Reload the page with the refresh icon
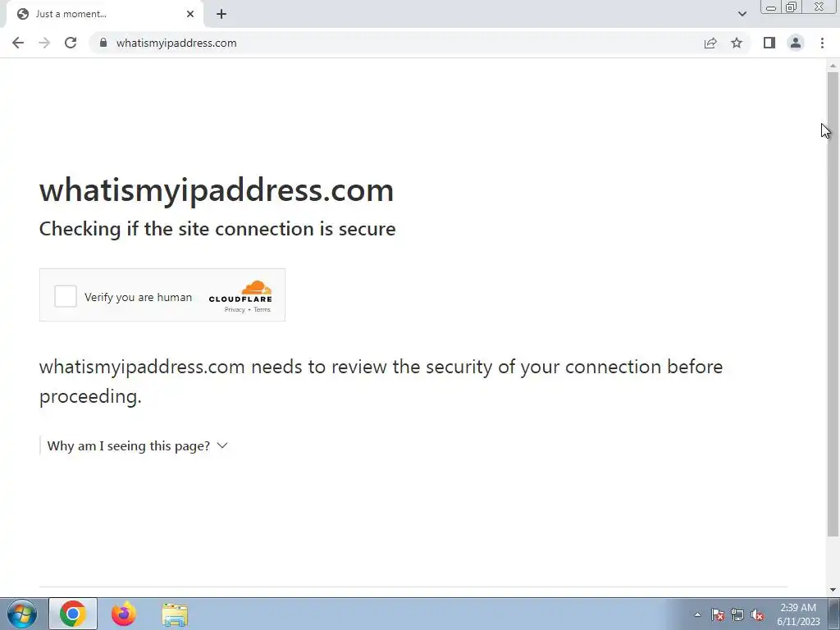 71,43
